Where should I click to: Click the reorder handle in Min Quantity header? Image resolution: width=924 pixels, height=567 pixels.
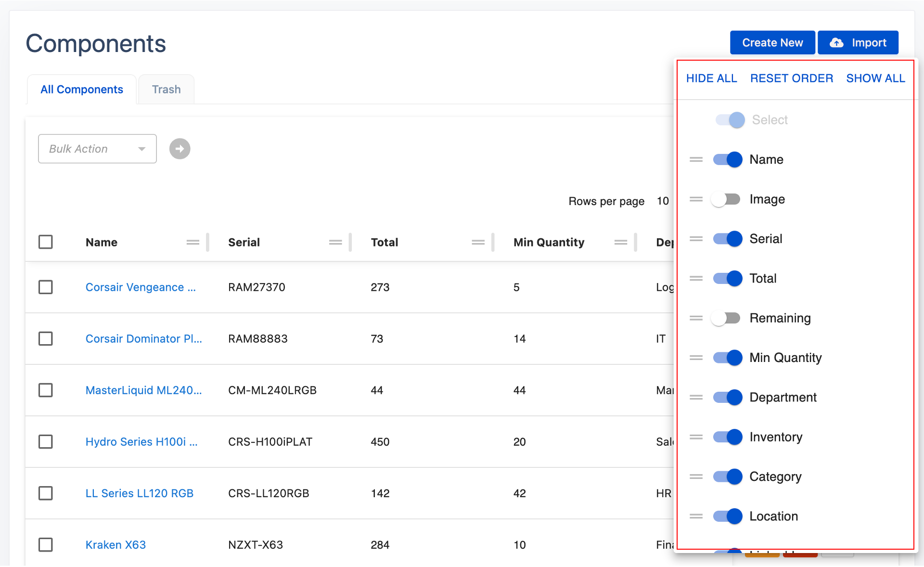pos(621,242)
